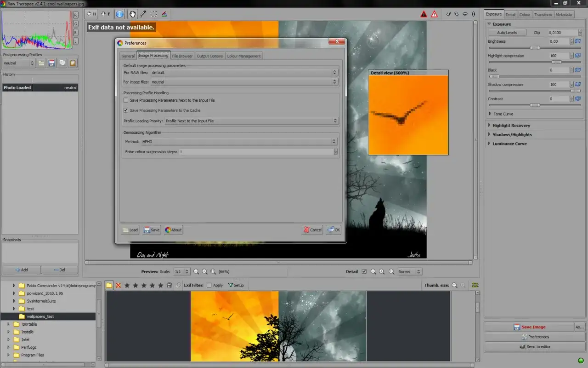Open the Profile Loading Priority dropdown

coord(251,121)
